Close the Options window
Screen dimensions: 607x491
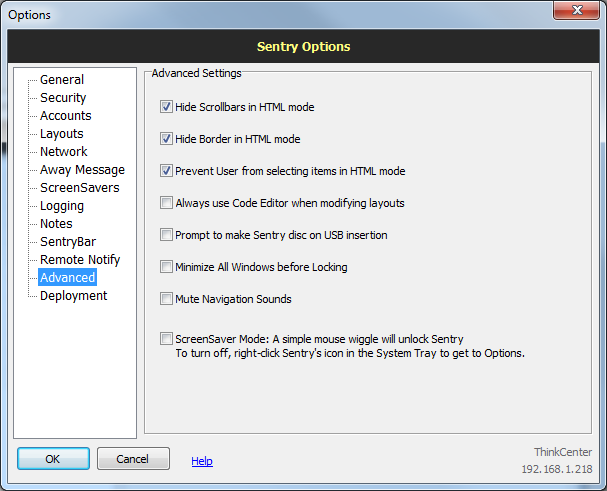pos(577,10)
